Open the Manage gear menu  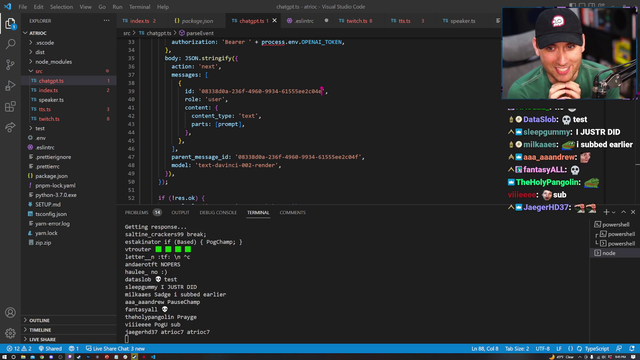coord(10,333)
